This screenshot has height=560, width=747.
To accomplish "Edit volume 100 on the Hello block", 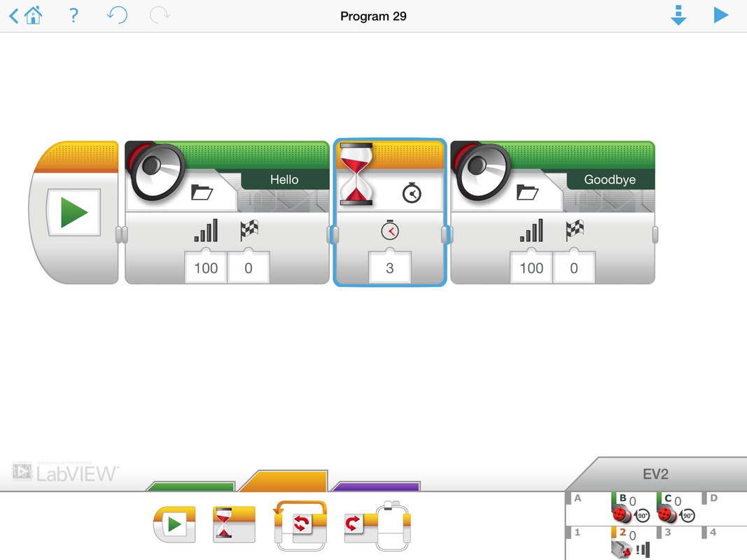I will coord(206,268).
